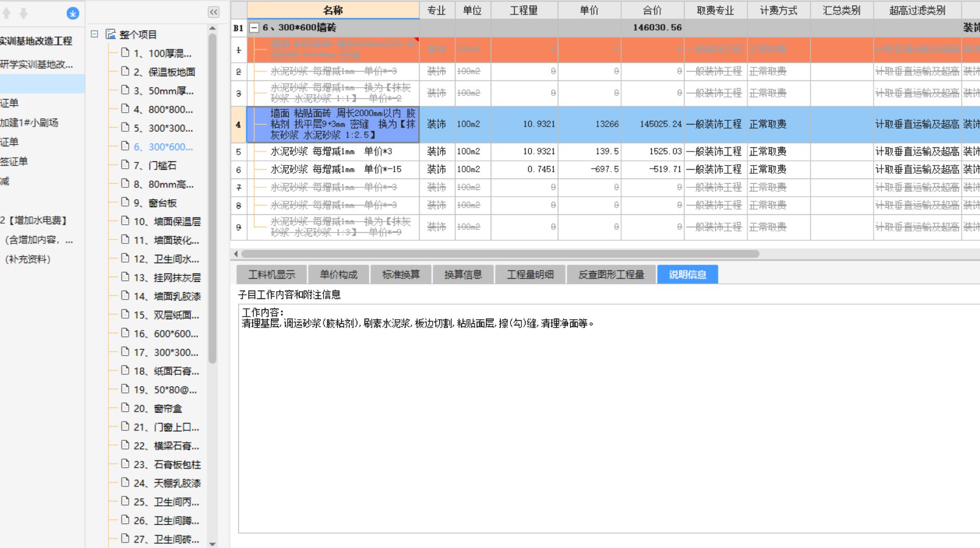This screenshot has width=980, height=548.
Task: Click the 合价 column header
Action: [652, 10]
